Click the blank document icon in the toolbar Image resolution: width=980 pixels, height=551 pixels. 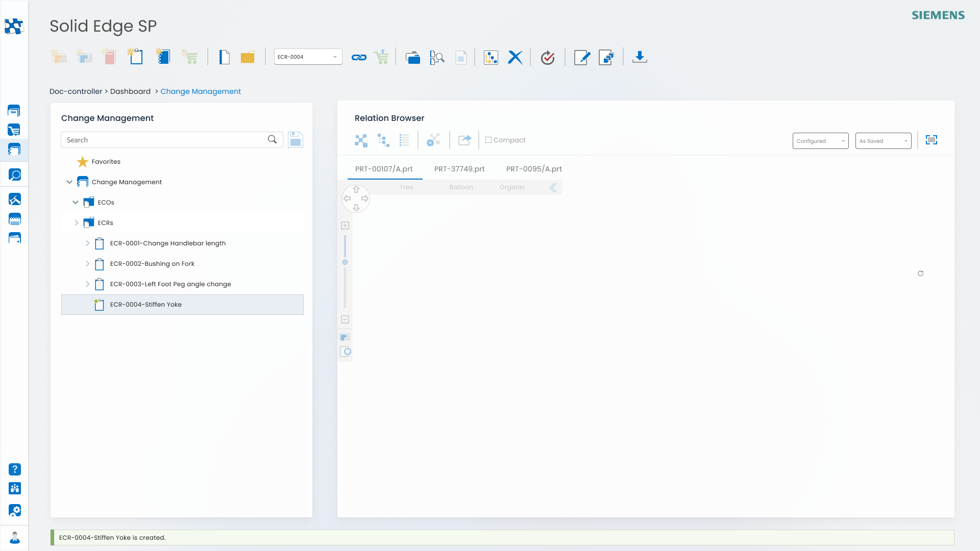point(224,57)
